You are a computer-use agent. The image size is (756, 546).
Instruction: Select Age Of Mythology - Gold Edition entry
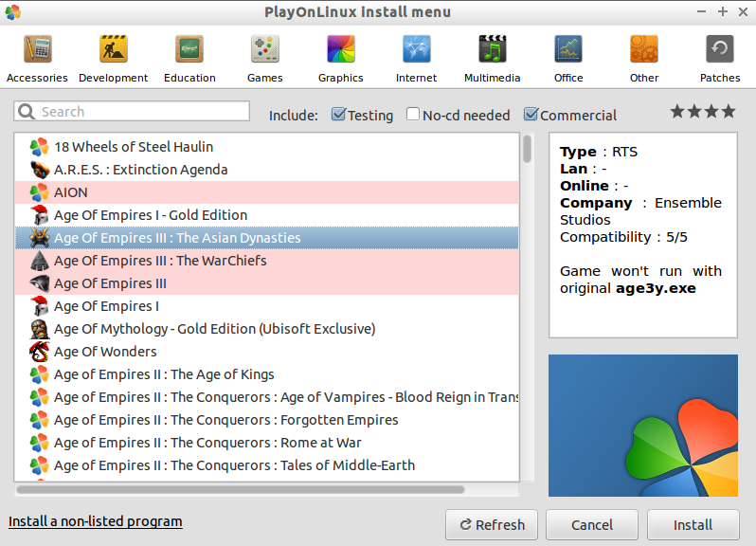click(266, 329)
